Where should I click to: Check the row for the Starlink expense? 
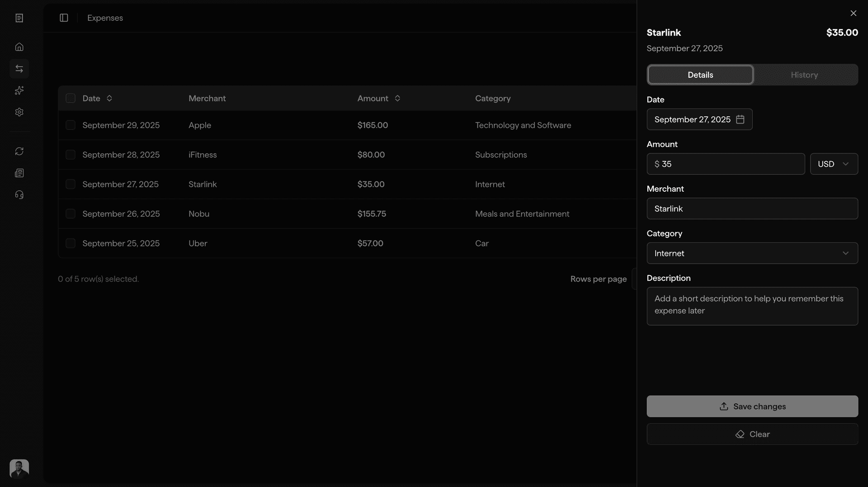[71, 184]
